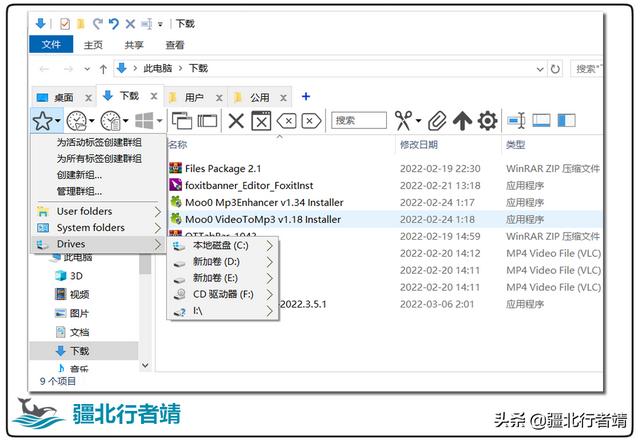Click the 此电脑 breadcrumb in address bar
This screenshot has height=441, width=640.
coord(158,69)
